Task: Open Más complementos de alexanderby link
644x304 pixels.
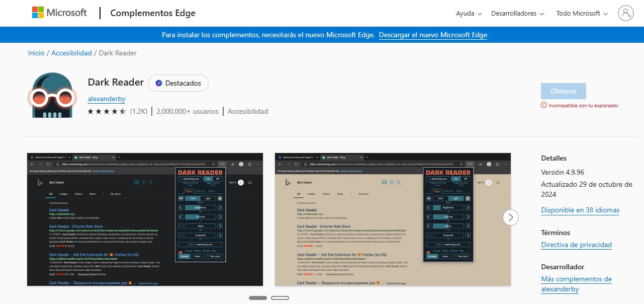Action: (577, 284)
